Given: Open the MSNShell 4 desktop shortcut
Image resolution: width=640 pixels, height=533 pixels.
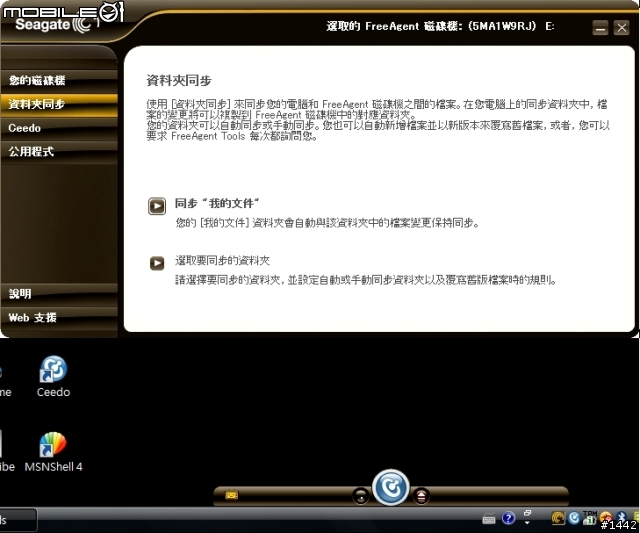Looking at the screenshot, I should pyautogui.click(x=53, y=452).
